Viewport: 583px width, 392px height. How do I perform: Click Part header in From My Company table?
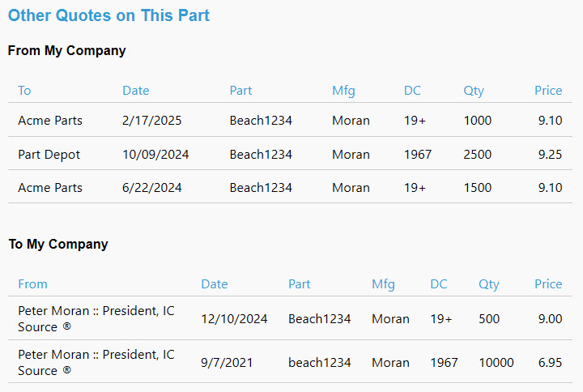coord(240,91)
